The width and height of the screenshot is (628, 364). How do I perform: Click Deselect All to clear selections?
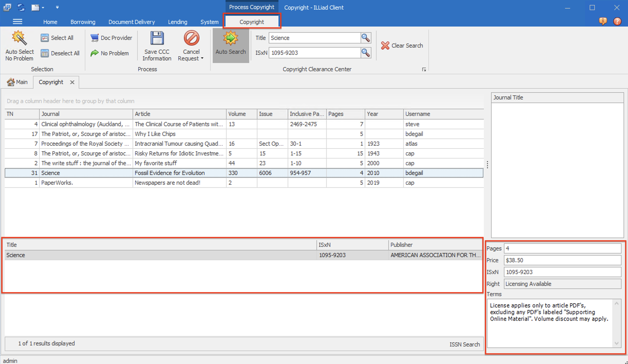tap(60, 53)
